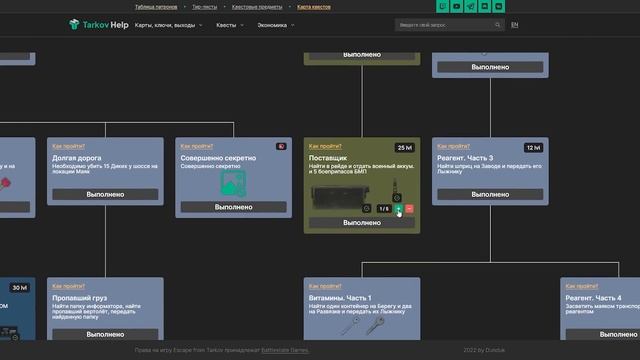Toggle Выполнено on the Поставщик quest

(362, 223)
